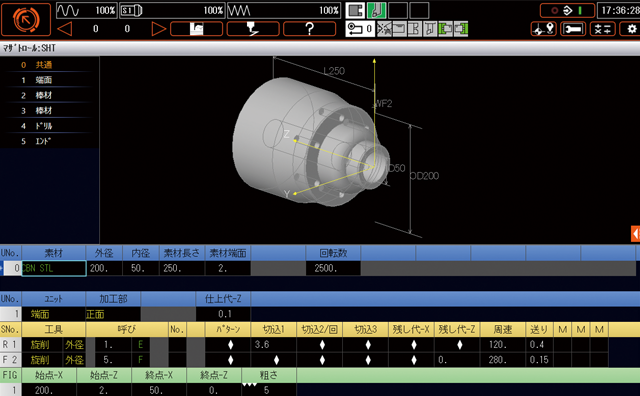Click the orange right triangle arrow

coord(158,29)
